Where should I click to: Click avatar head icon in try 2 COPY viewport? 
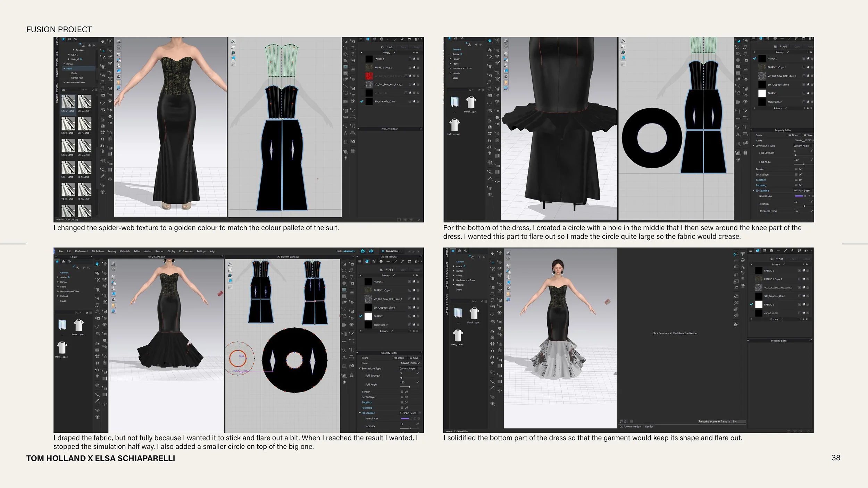tap(113, 305)
